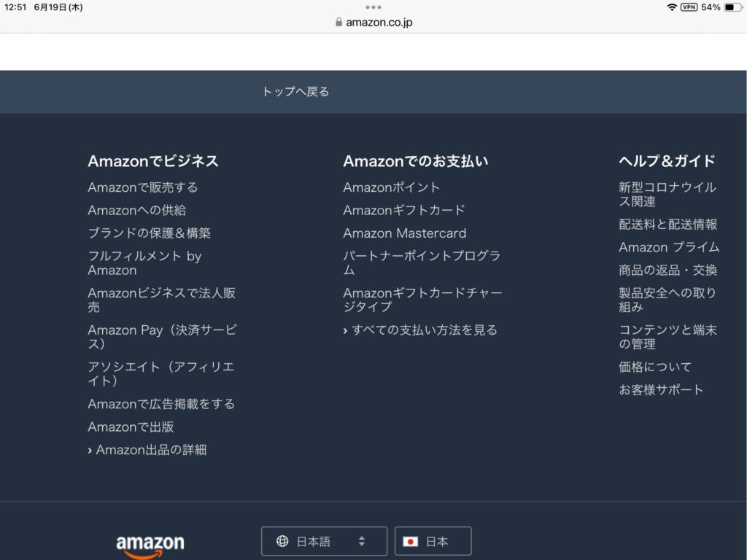
Task: Open 配送料と配送情報 link
Action: [668, 225]
